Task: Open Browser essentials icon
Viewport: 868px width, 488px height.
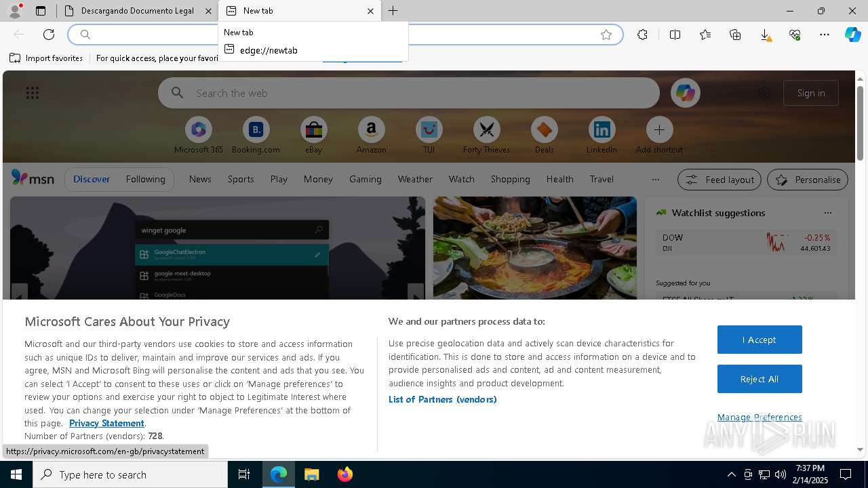Action: point(795,35)
